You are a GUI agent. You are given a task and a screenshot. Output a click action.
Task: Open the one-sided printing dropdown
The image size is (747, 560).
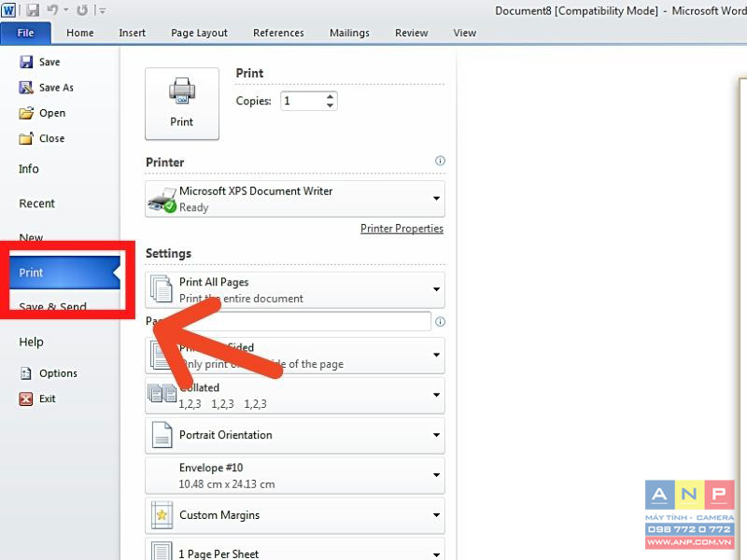pos(295,356)
